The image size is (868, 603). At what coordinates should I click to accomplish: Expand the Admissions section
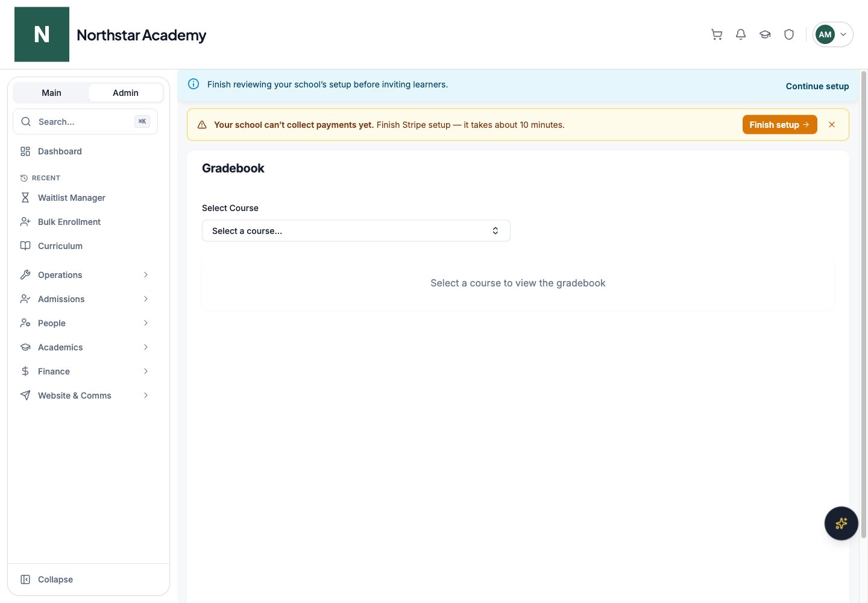[85, 299]
